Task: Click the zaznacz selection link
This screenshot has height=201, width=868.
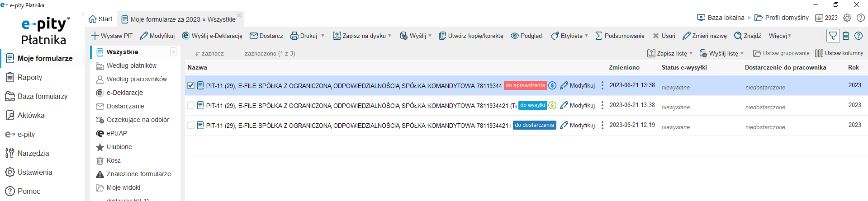Action: click(x=209, y=53)
